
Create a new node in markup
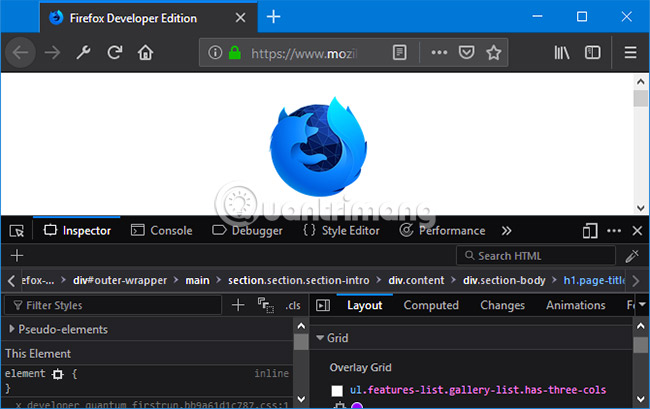tap(17, 256)
